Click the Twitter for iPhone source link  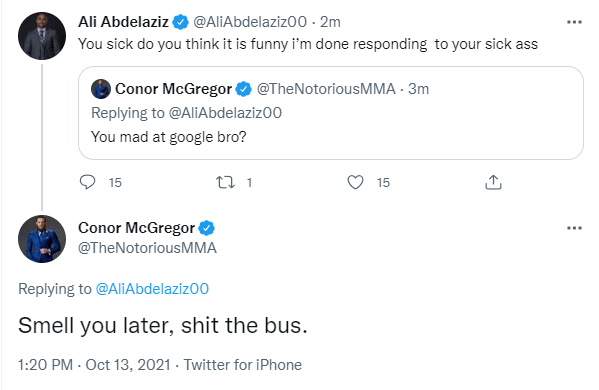tap(243, 365)
